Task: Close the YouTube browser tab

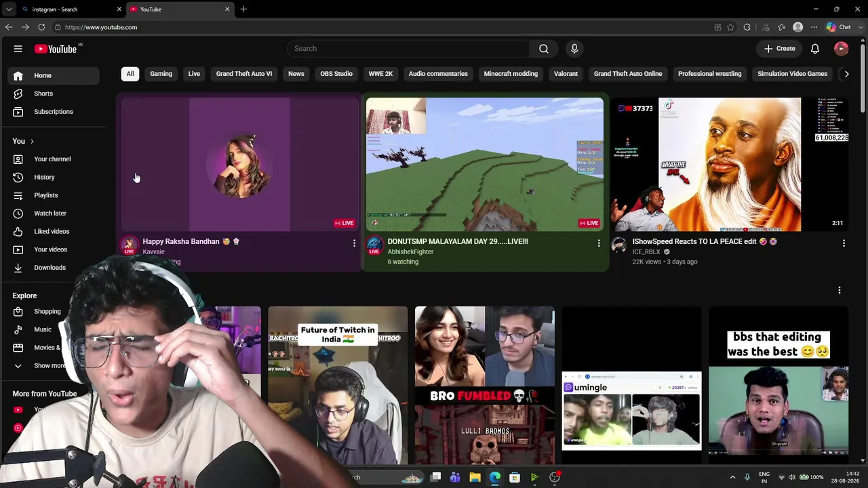Action: click(227, 9)
